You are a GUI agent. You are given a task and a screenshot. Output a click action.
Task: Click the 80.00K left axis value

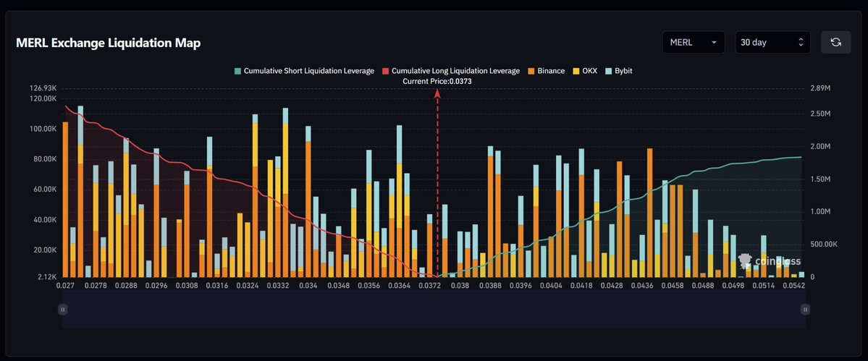coord(46,159)
